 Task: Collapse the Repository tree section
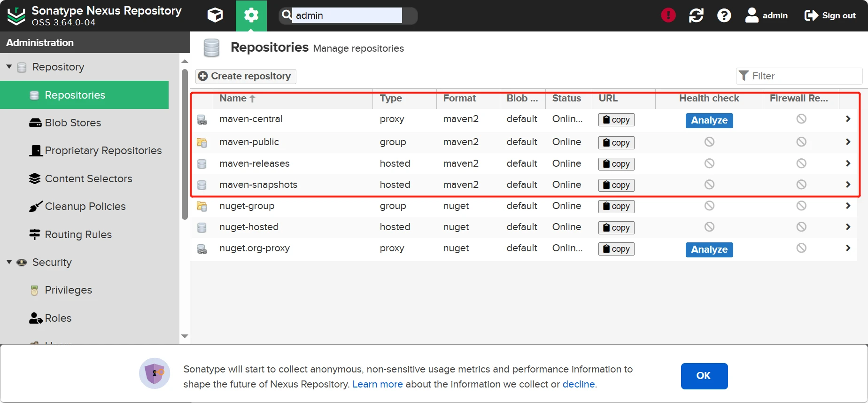[x=9, y=67]
